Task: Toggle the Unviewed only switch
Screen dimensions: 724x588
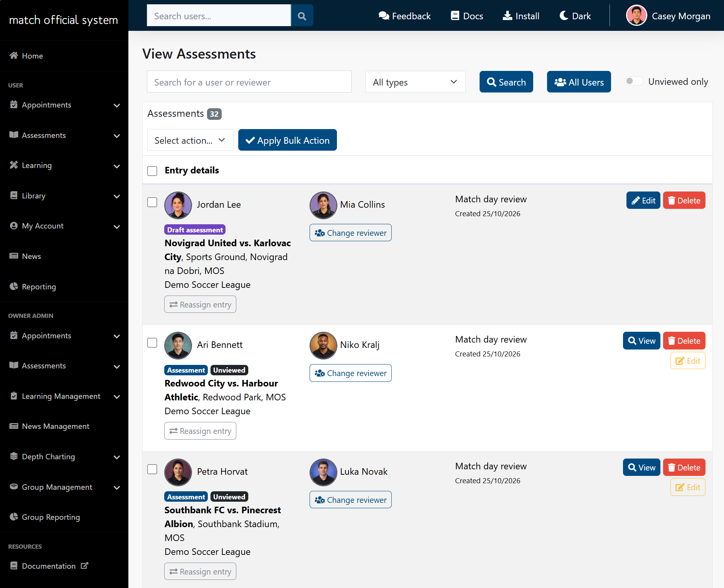Action: coord(634,81)
